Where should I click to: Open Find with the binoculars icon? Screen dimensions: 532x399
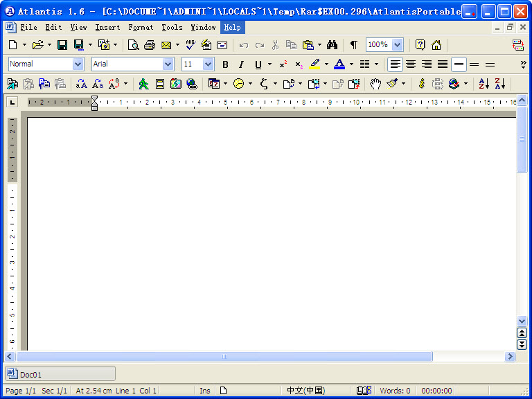click(x=332, y=45)
